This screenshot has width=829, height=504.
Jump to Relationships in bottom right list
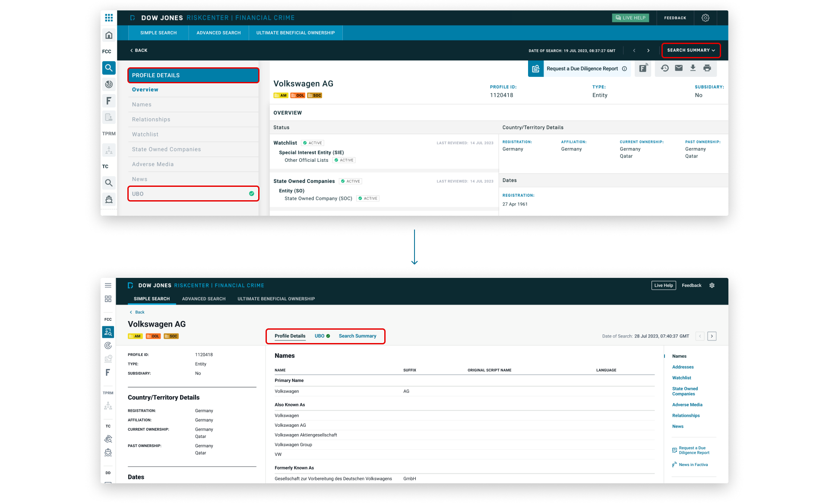click(x=686, y=416)
